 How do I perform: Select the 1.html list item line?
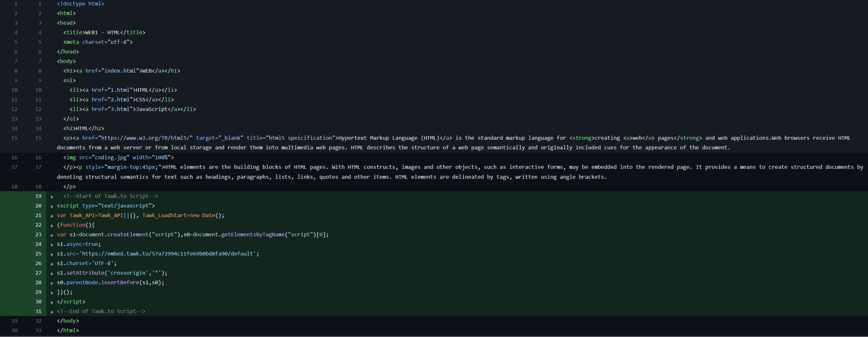(x=123, y=90)
